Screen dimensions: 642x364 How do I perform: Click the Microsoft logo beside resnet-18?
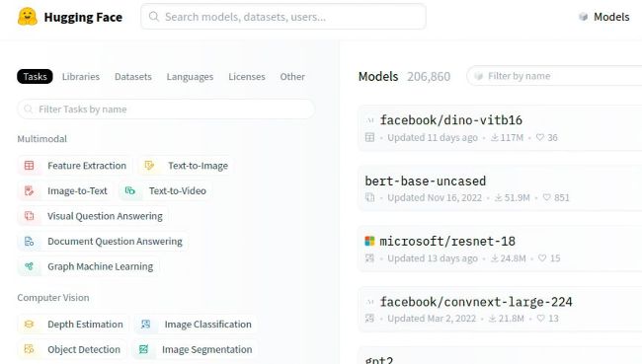click(x=369, y=241)
